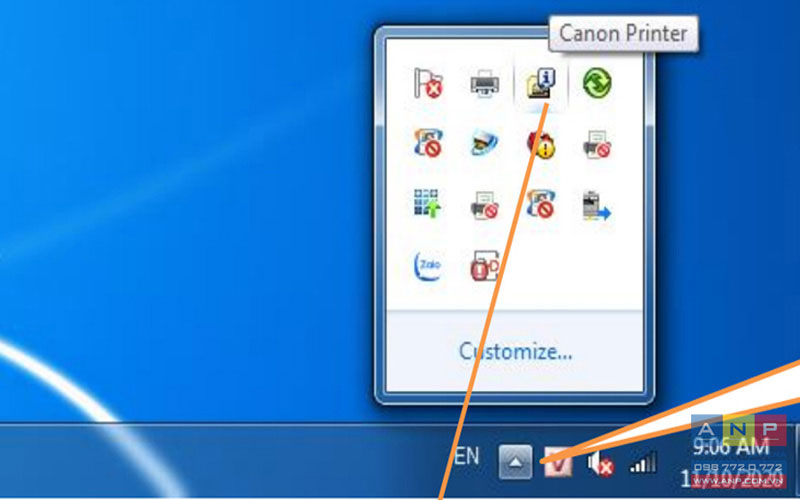Click the EN language indicator
800x500 pixels.
(466, 456)
